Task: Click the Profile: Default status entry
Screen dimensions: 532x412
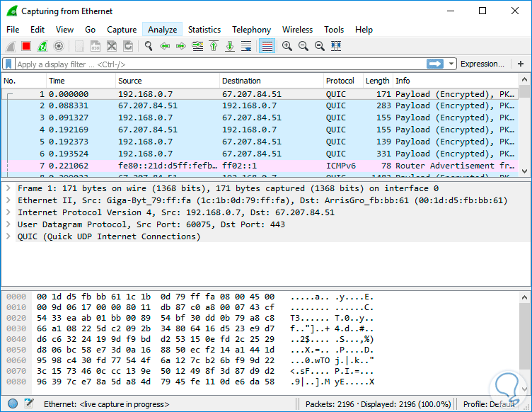Action: (x=489, y=404)
